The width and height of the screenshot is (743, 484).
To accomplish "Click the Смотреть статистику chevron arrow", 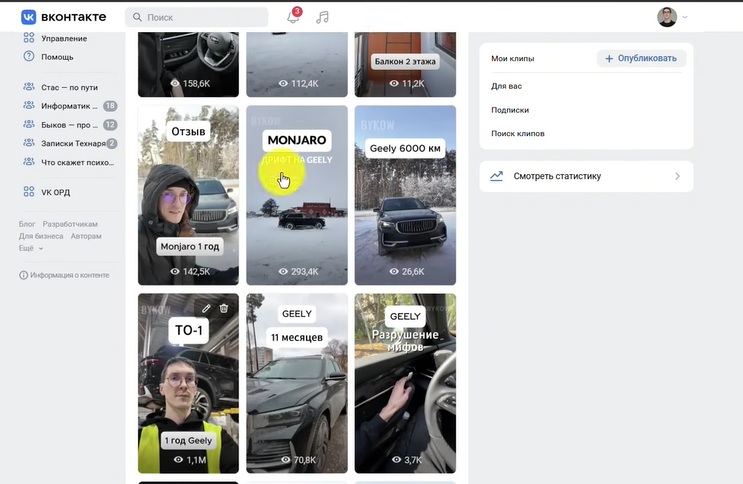I will pyautogui.click(x=678, y=176).
